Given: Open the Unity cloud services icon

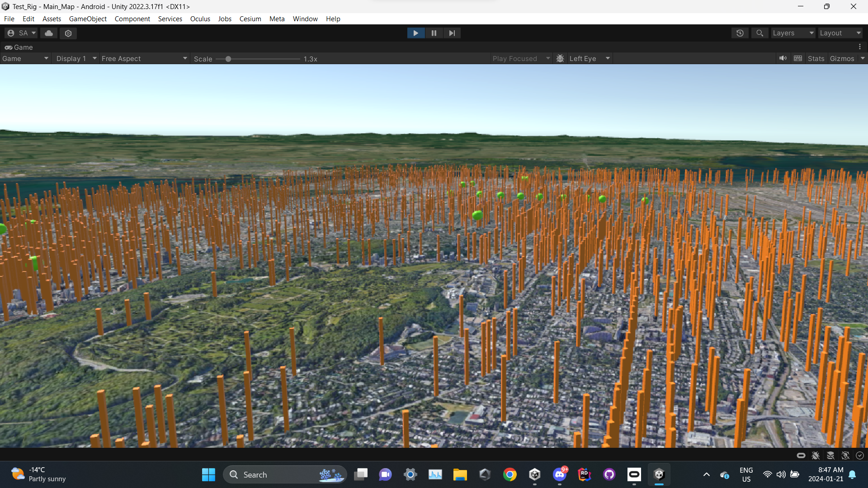Looking at the screenshot, I should tap(49, 33).
